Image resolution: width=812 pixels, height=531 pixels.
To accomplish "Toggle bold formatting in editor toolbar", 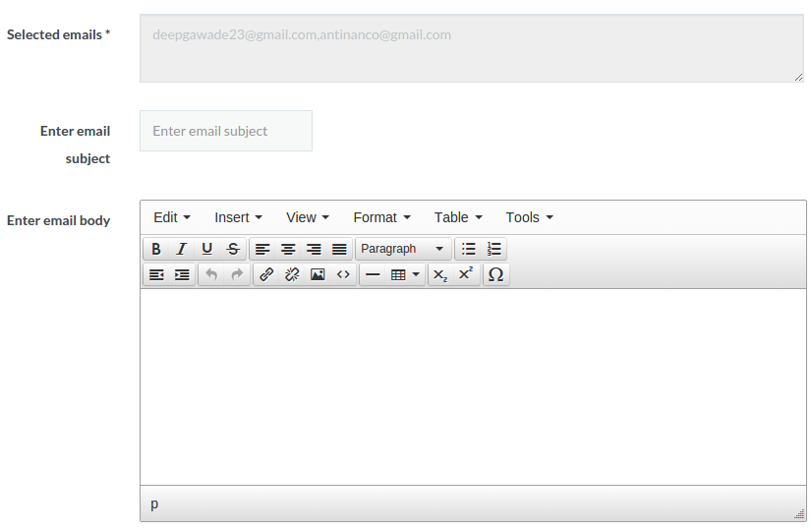I will (x=156, y=249).
